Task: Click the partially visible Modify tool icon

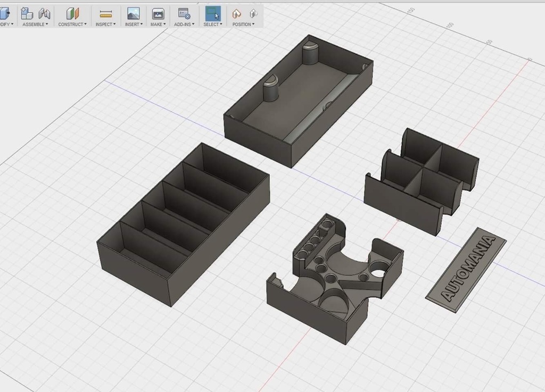Action: 4,13
